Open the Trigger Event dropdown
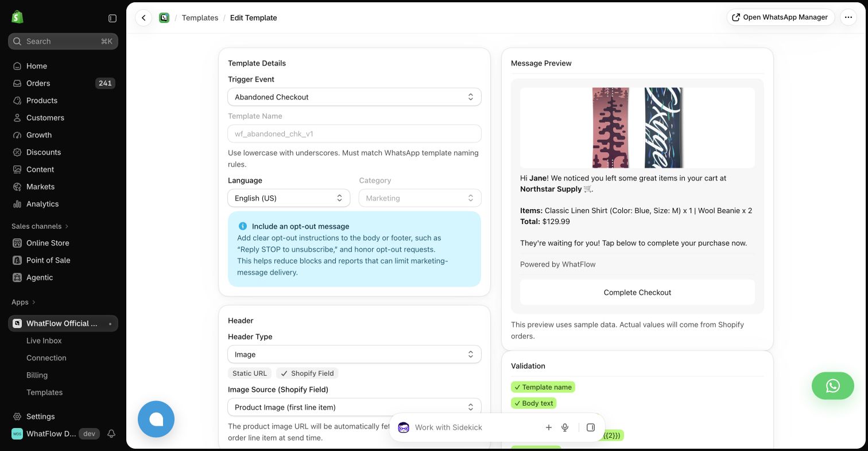The image size is (868, 451). [x=354, y=97]
